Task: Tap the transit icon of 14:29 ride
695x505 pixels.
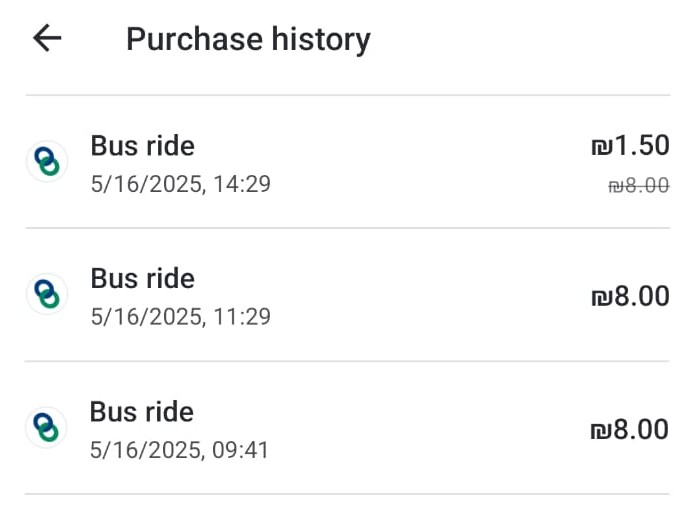Action: click(x=46, y=161)
